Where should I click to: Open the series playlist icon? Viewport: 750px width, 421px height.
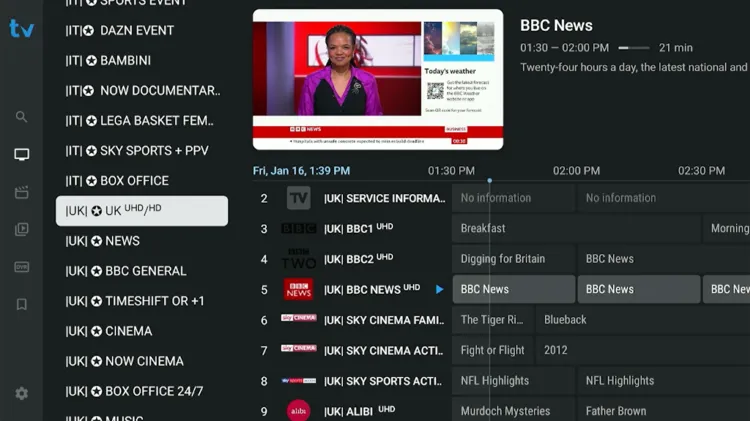21,229
